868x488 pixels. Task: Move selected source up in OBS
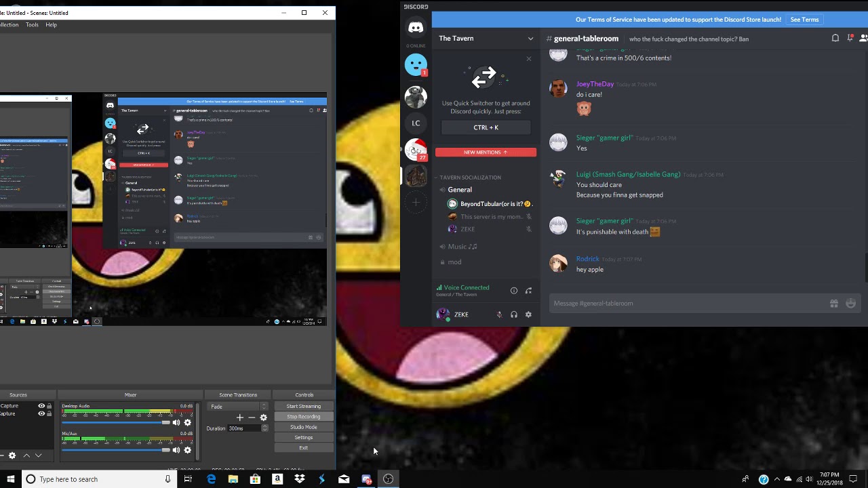point(26,455)
